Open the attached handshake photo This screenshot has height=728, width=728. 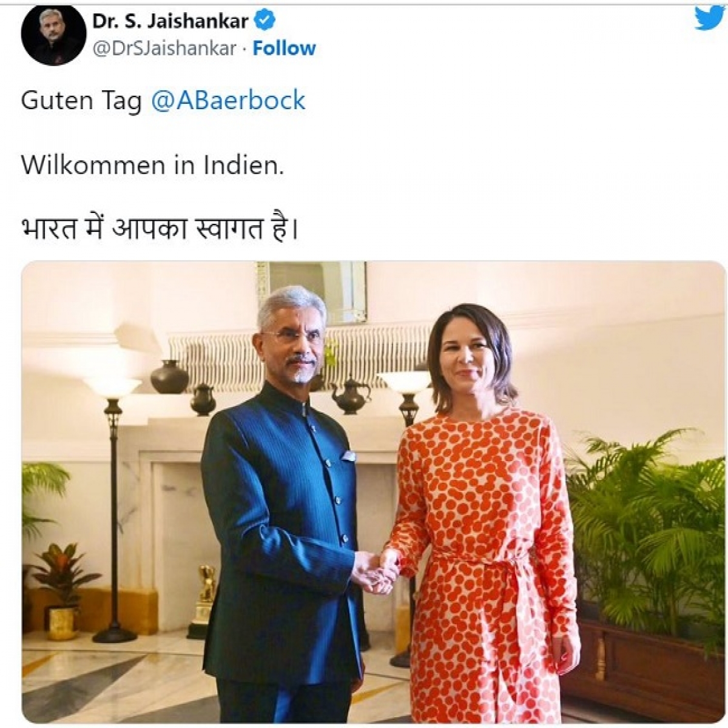[374, 492]
